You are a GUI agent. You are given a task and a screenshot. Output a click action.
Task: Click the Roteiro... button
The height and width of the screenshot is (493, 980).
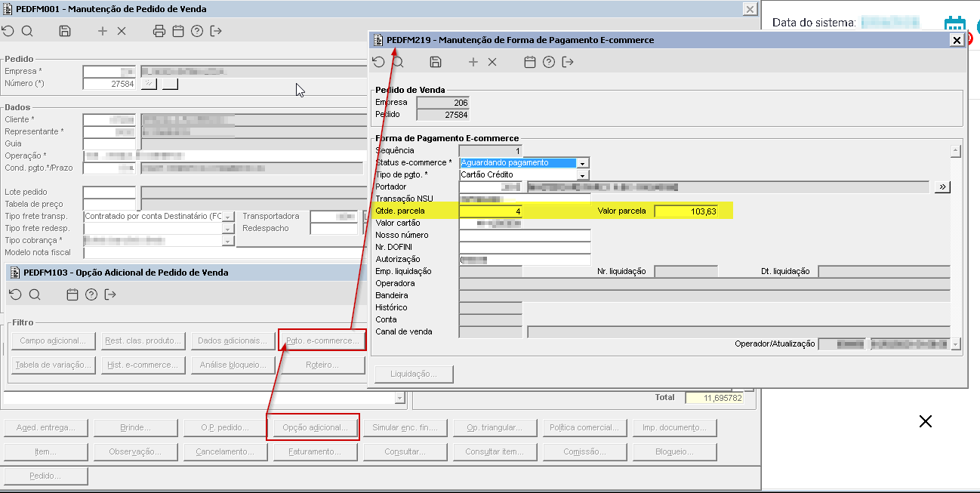click(322, 365)
